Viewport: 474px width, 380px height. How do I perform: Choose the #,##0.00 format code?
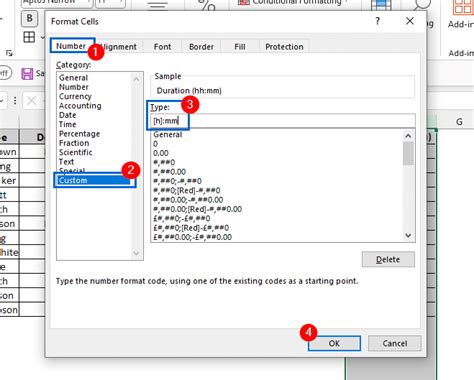pos(169,172)
